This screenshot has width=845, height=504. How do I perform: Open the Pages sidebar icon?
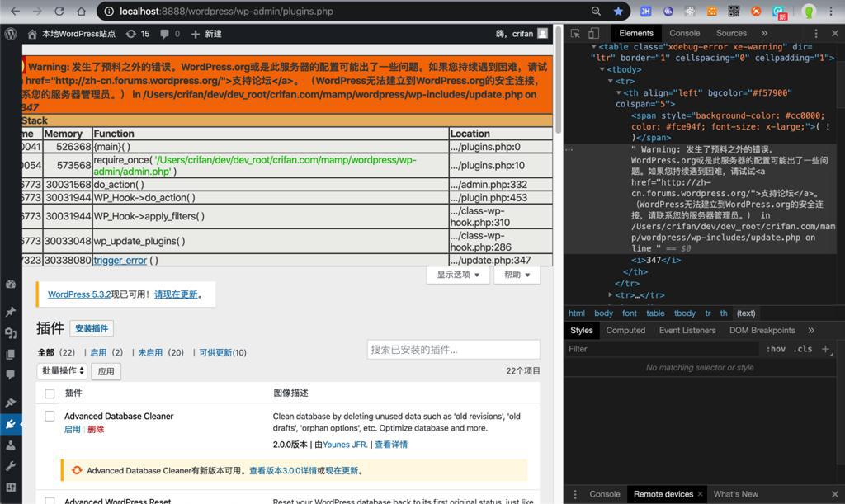pyautogui.click(x=11, y=355)
